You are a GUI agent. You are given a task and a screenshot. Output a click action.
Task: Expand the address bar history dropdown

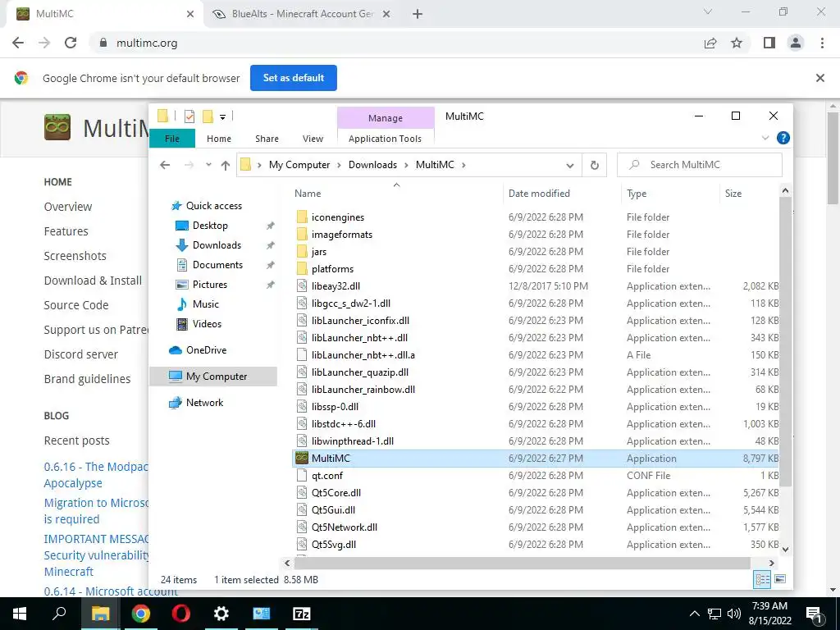click(x=570, y=166)
